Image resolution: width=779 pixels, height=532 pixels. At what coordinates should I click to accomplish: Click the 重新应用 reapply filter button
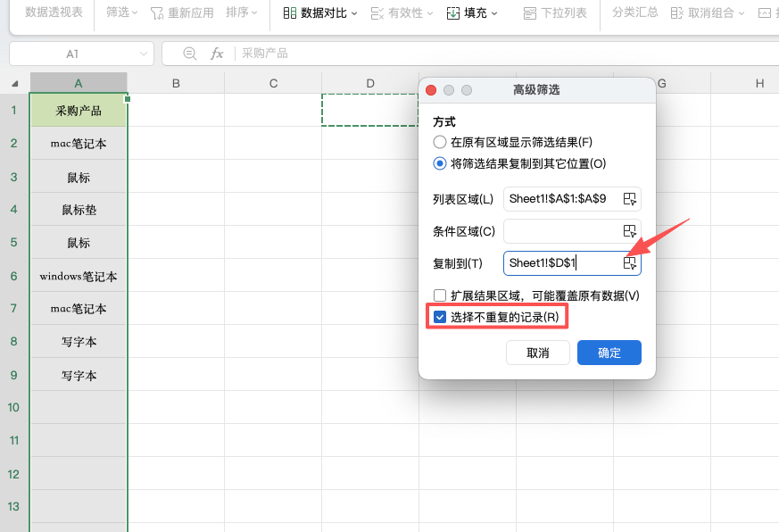coord(182,12)
